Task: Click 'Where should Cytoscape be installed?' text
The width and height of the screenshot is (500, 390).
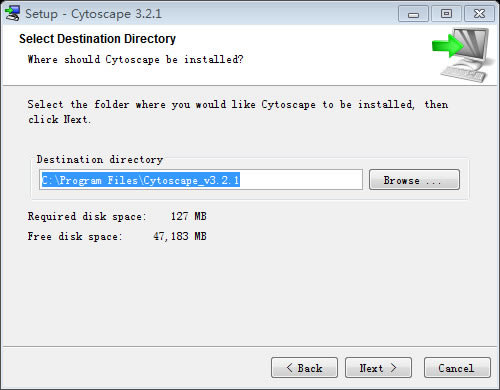Action: 135,60
